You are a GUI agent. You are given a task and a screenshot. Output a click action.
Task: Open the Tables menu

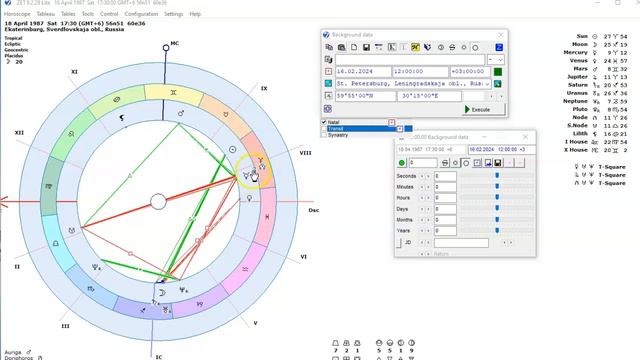(x=68, y=14)
